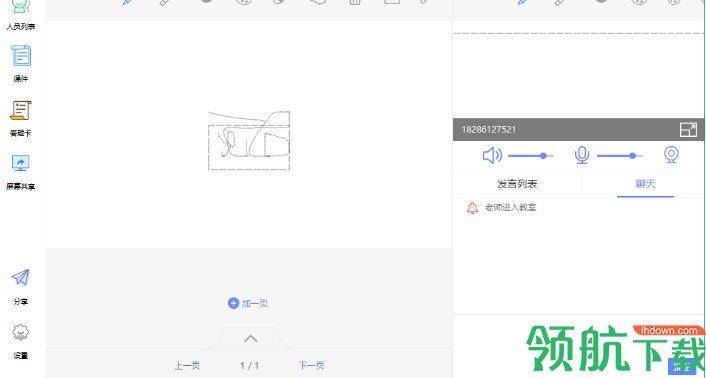The width and height of the screenshot is (706, 378).
Task: Select the pen tool in the right panel toolbar
Action: (x=523, y=2)
